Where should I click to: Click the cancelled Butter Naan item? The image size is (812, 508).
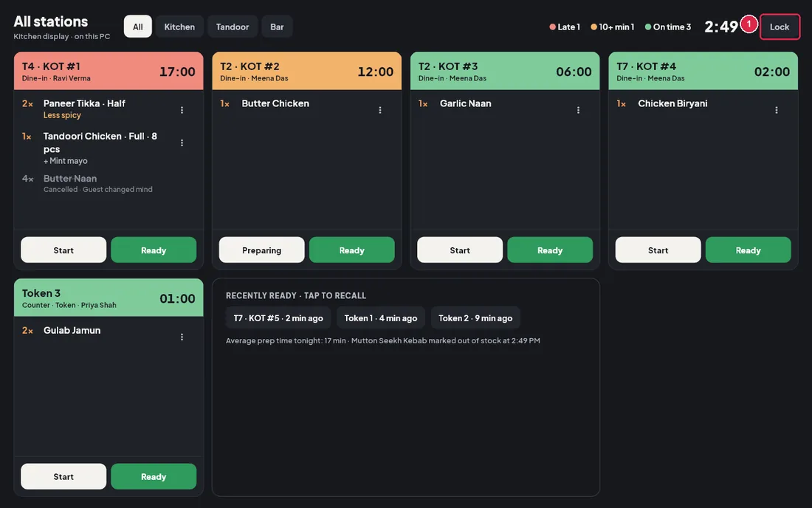tap(70, 178)
